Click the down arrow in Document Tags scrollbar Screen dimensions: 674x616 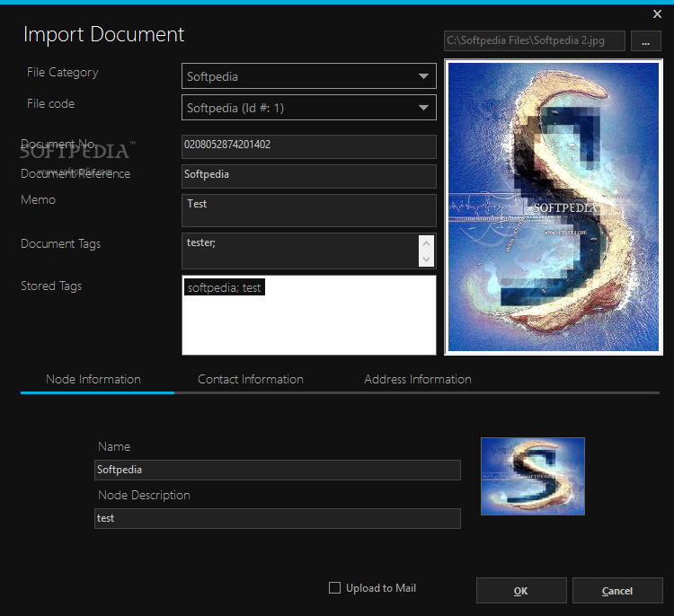(x=426, y=259)
